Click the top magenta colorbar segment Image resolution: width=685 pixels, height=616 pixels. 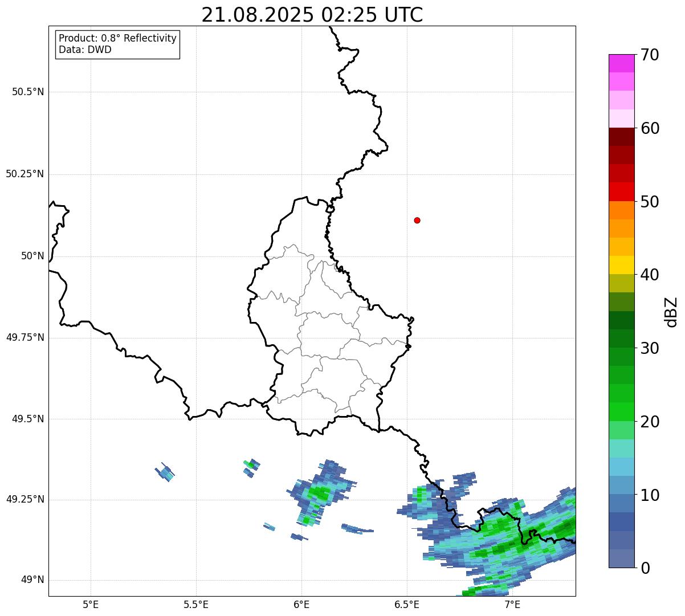(x=621, y=63)
